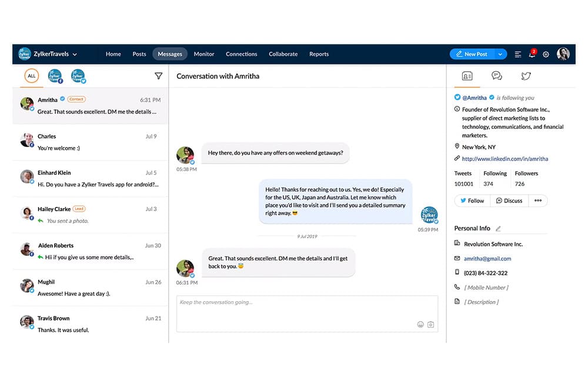The width and height of the screenshot is (588, 387).
Task: Open the more options ellipsis button
Action: click(x=538, y=201)
